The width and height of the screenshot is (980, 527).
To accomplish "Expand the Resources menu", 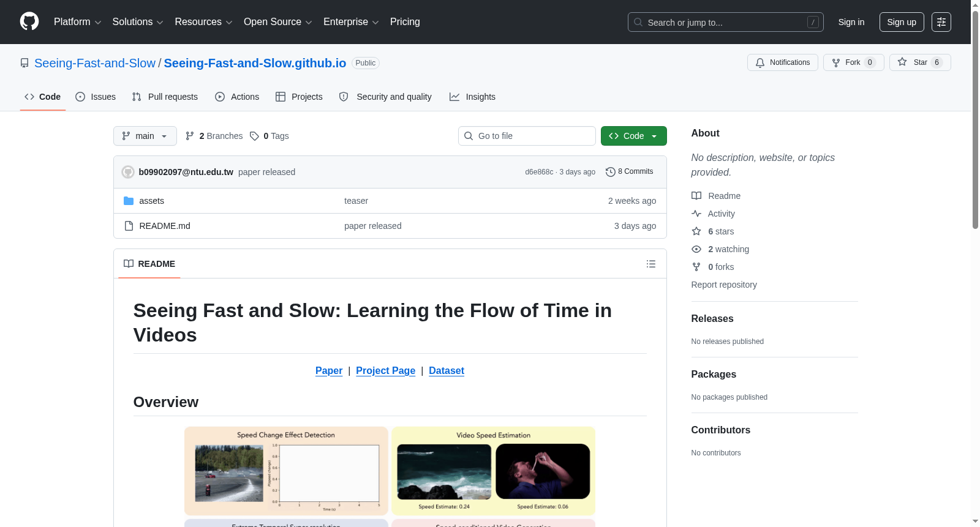I will coord(203,22).
